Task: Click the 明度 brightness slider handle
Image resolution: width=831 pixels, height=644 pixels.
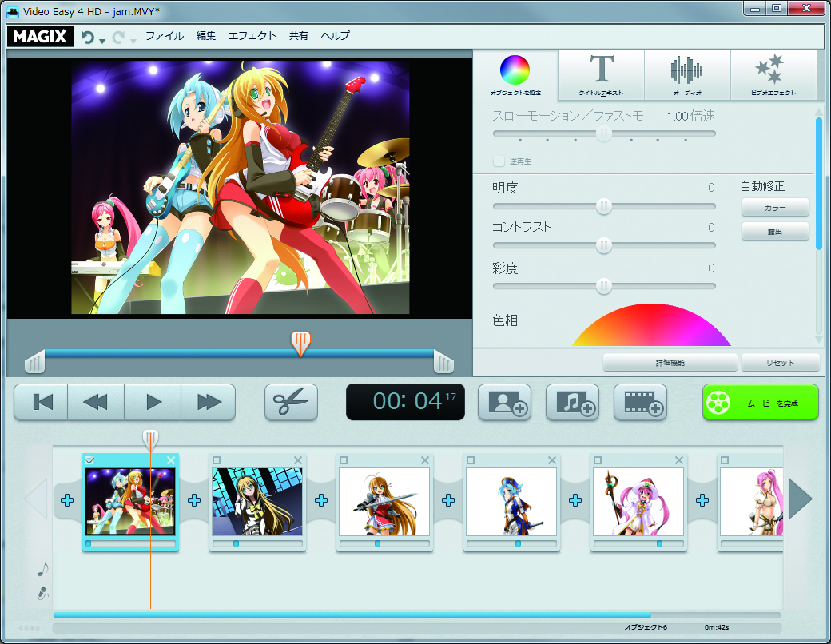Action: point(603,206)
